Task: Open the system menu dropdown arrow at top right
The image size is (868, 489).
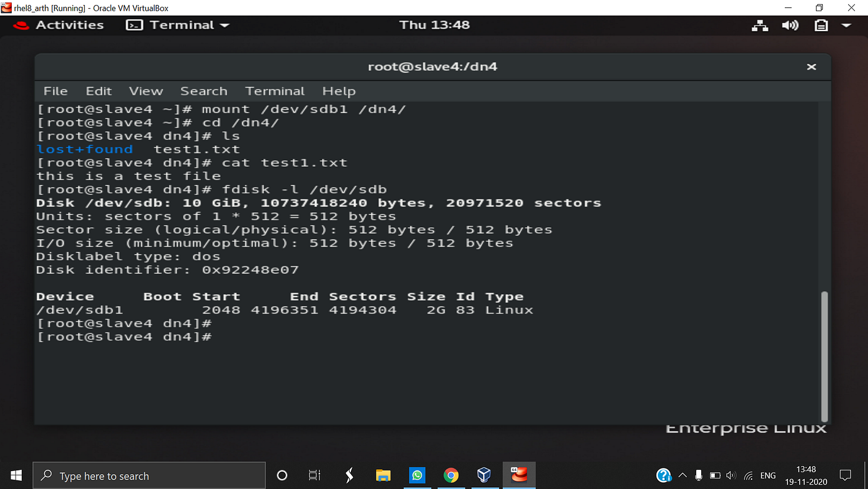Action: coord(846,25)
